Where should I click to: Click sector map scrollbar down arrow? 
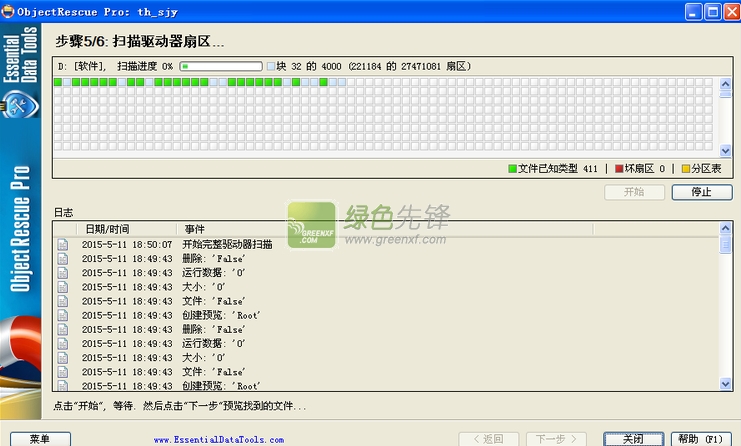725,151
